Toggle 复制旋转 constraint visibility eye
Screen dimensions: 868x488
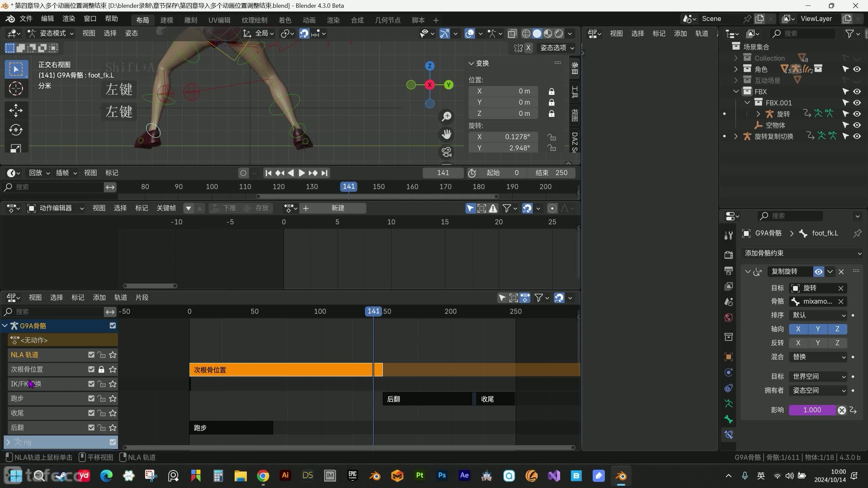[818, 272]
